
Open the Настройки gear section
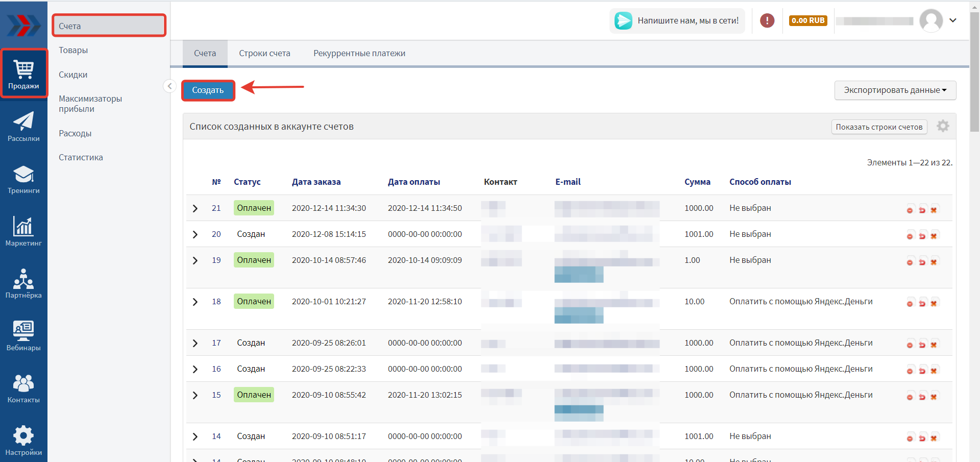point(23,441)
